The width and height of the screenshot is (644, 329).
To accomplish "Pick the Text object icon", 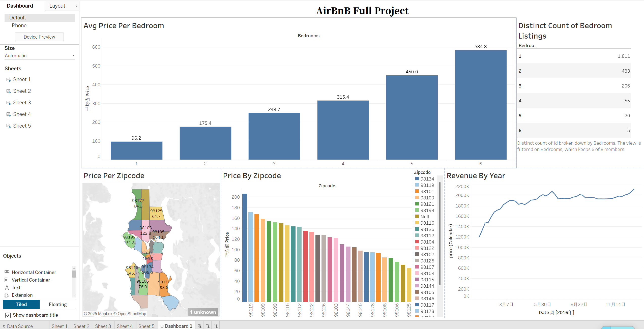I will (x=7, y=287).
